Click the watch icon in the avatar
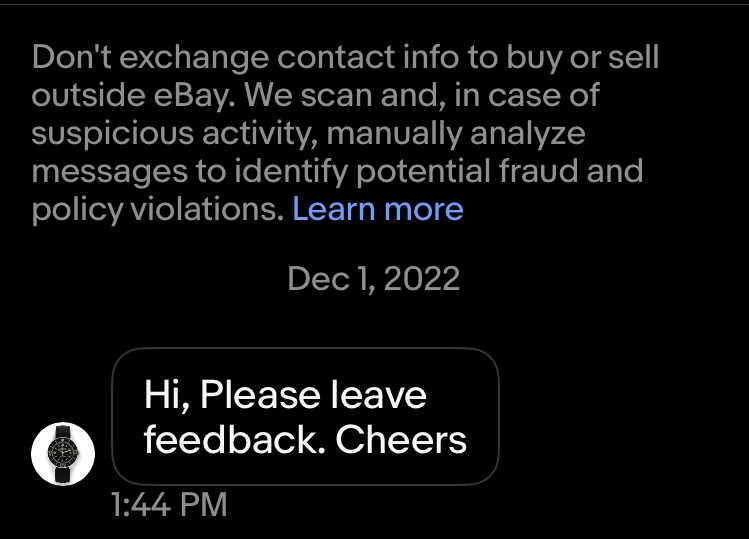The width and height of the screenshot is (749, 539). pyautogui.click(x=63, y=453)
